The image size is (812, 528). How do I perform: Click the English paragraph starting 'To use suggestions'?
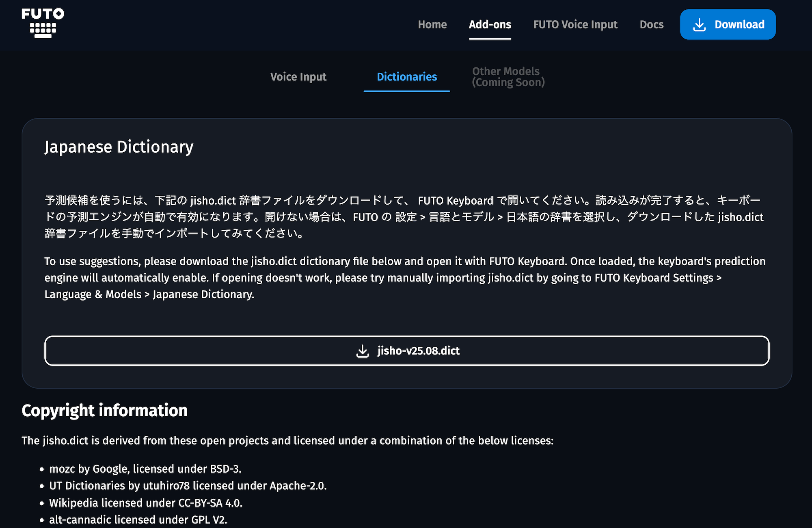(x=405, y=278)
